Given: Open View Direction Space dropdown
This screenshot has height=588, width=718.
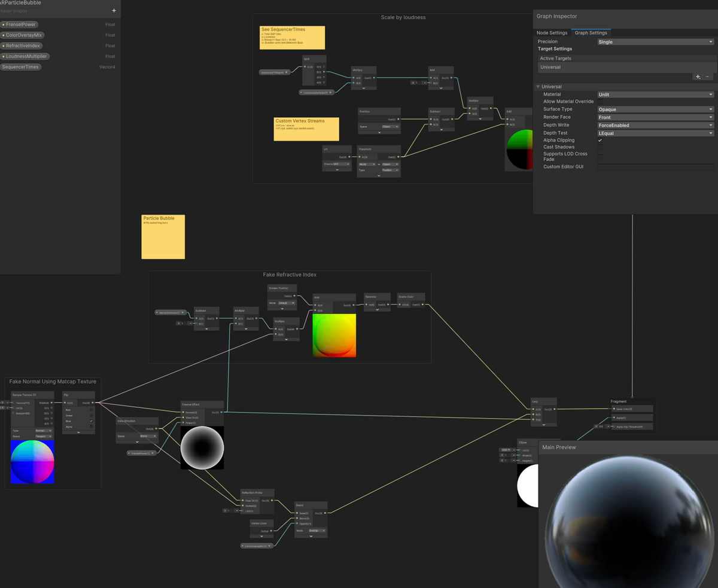Looking at the screenshot, I should (x=148, y=436).
